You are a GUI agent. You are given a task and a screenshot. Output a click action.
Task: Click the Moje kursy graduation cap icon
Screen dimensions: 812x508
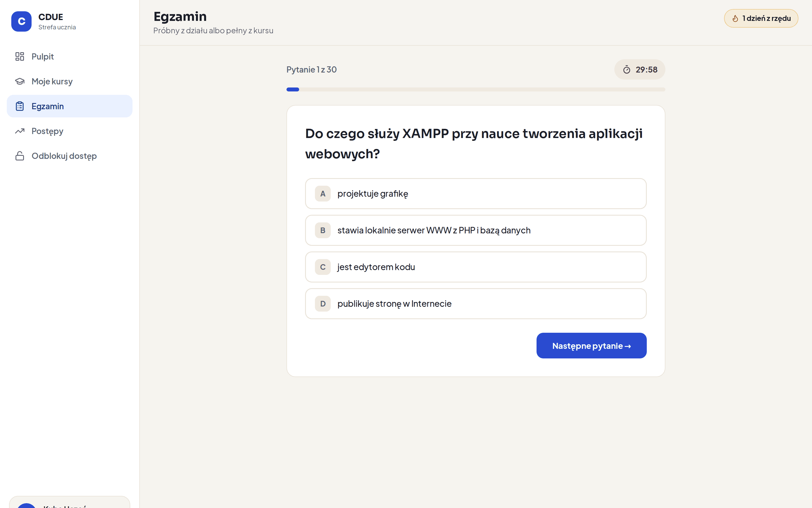click(20, 81)
